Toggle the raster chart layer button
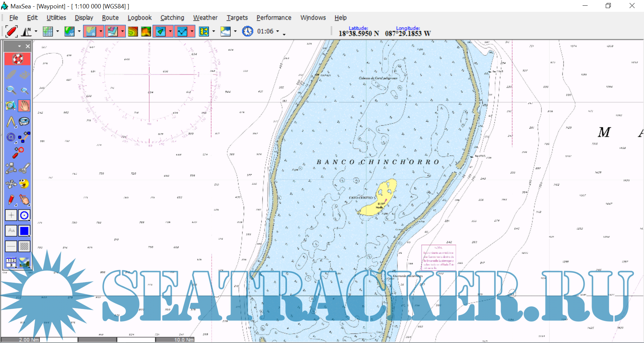The width and height of the screenshot is (644, 343). tap(91, 32)
